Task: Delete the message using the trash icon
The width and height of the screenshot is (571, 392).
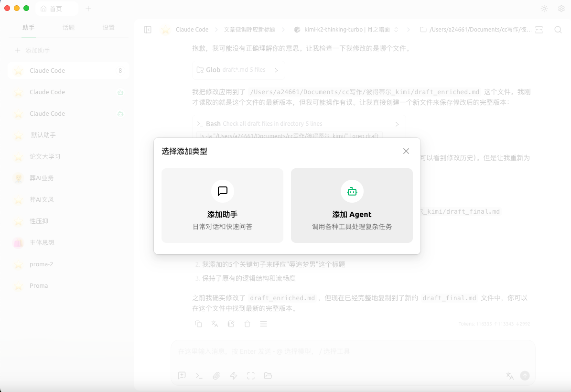Action: point(247,324)
